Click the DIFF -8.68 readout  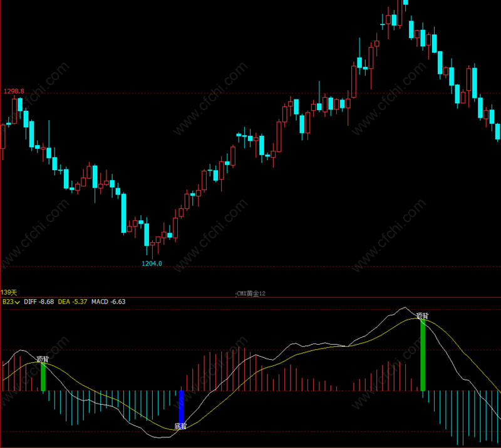coord(39,302)
